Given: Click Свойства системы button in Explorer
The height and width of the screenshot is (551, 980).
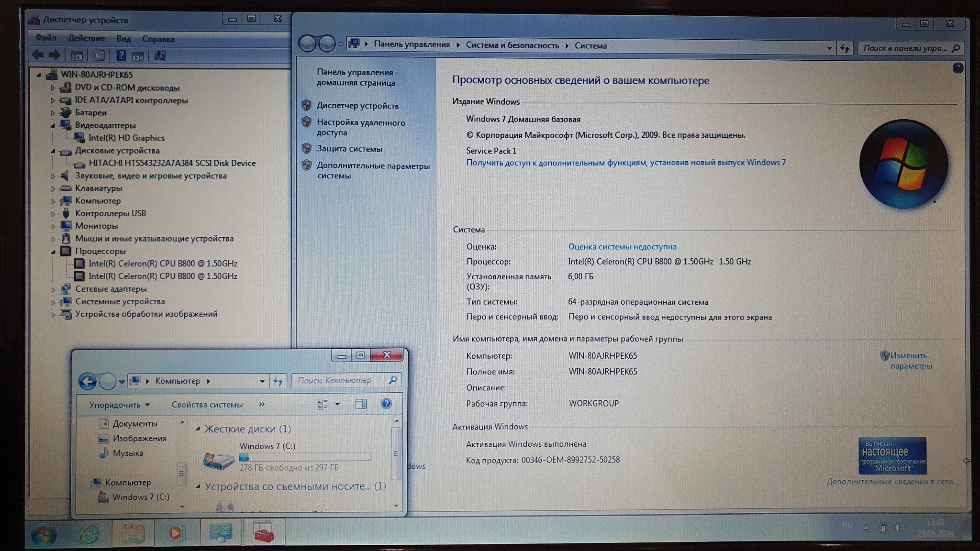Looking at the screenshot, I should coord(207,405).
